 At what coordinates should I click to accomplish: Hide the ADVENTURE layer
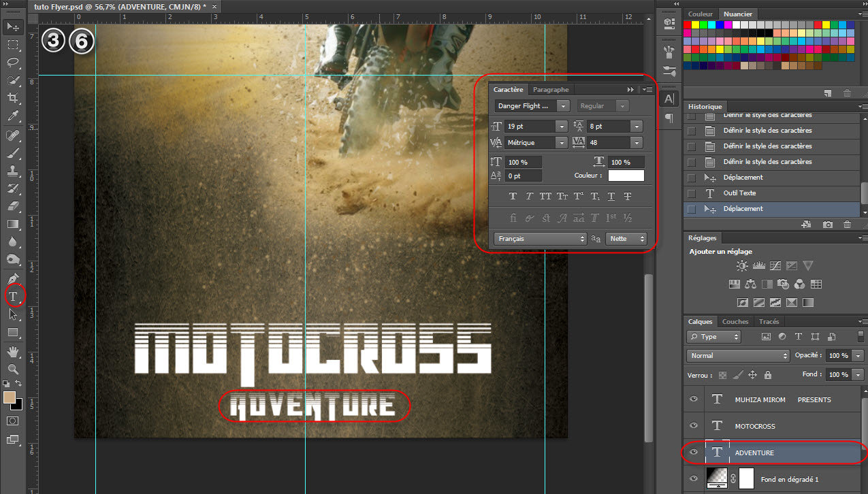[x=694, y=452]
